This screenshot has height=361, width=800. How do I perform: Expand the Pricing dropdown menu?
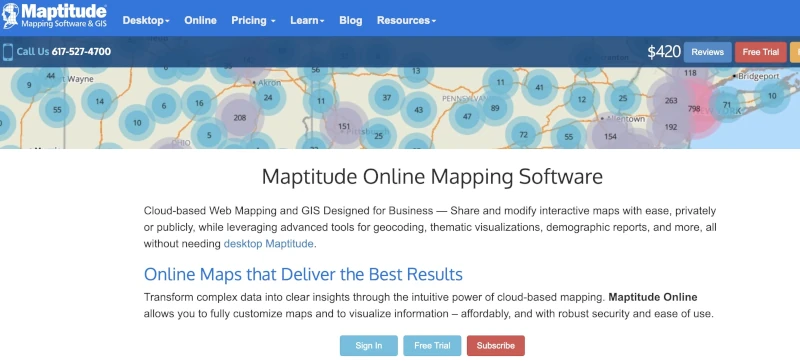(x=253, y=20)
